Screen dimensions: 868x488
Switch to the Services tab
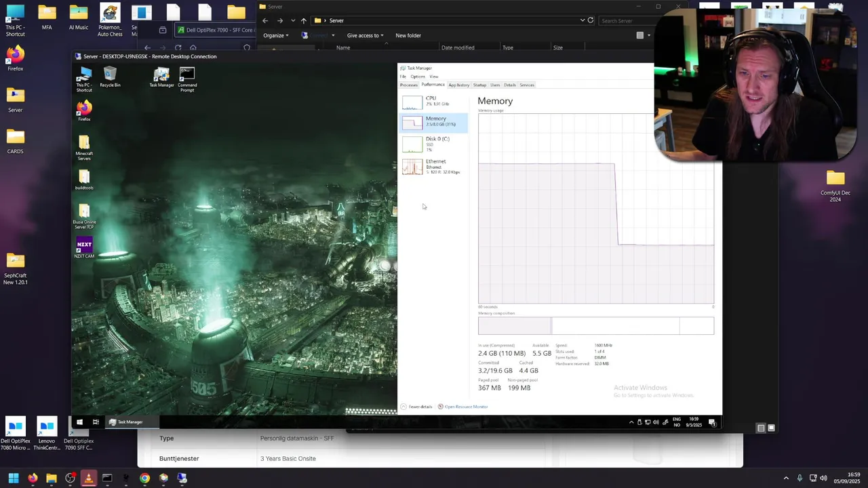(527, 85)
